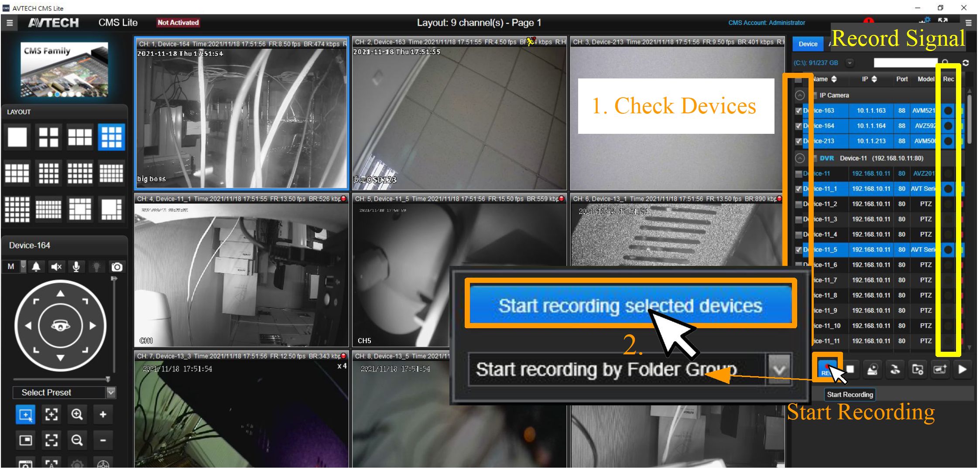980x469 pixels.
Task: Take a snapshot with the camera icon
Action: pos(117,267)
